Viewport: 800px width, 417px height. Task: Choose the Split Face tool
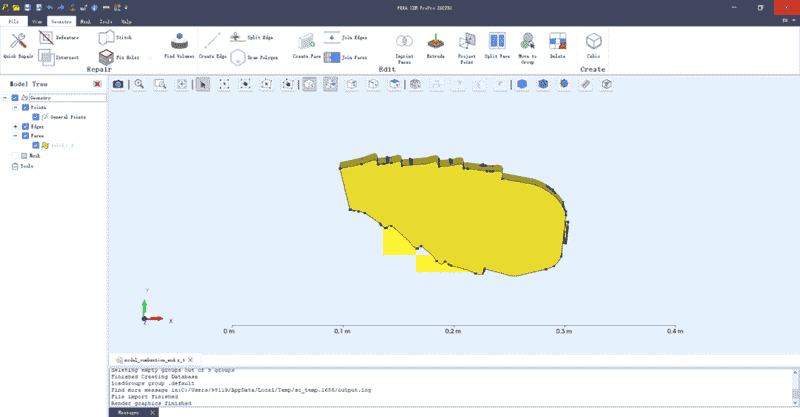[x=497, y=45]
